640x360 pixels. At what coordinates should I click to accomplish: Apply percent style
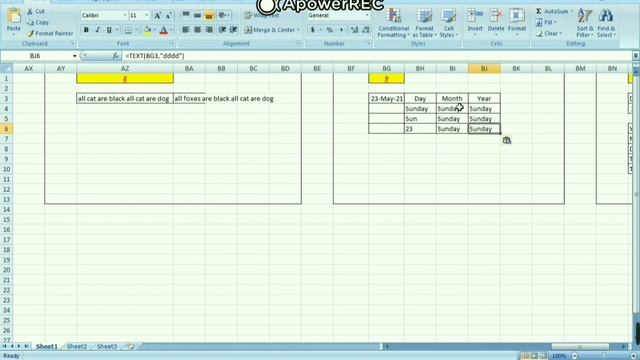pyautogui.click(x=329, y=30)
